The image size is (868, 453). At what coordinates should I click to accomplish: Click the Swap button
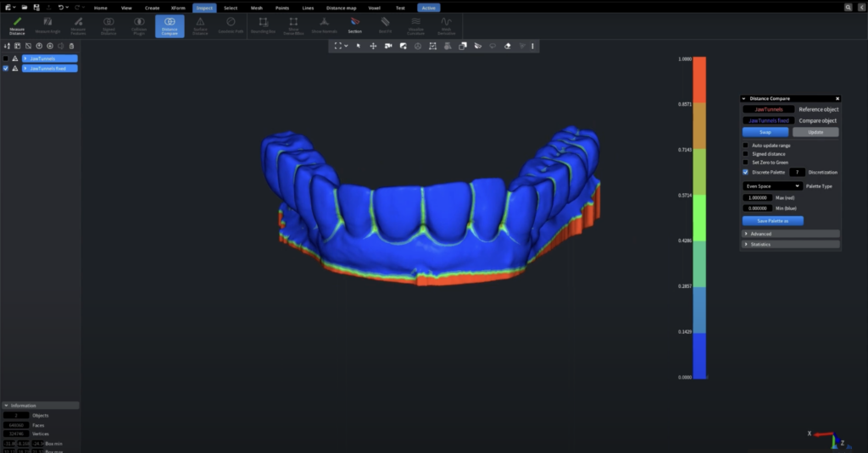coord(765,132)
